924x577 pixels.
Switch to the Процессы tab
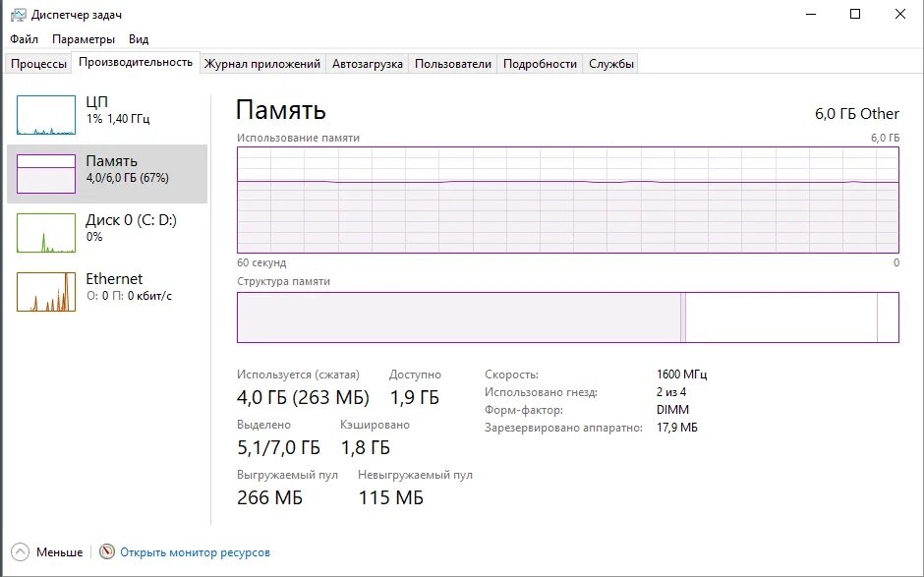click(39, 64)
